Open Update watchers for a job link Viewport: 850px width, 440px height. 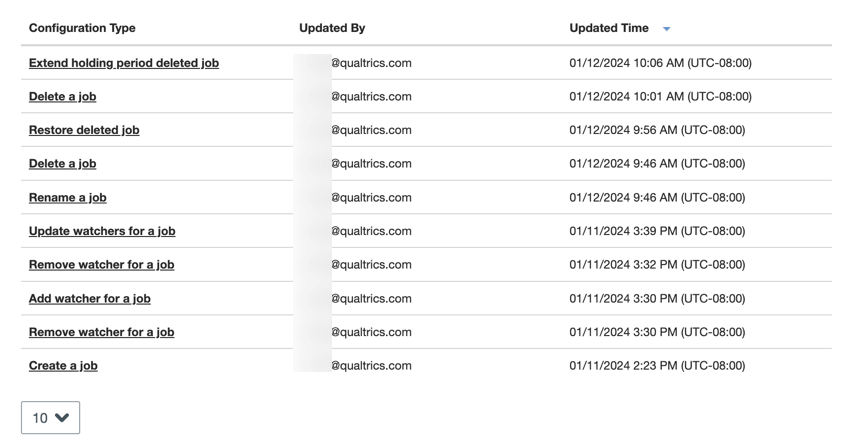coord(102,231)
